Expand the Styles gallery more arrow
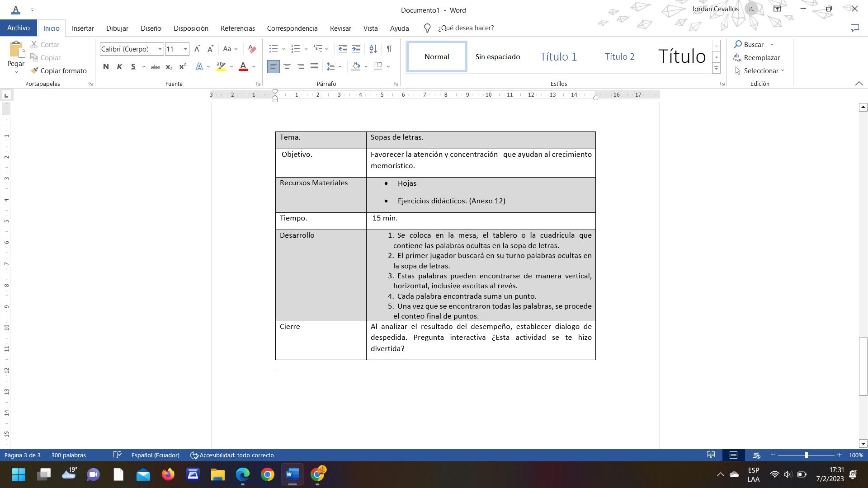868x488 pixels. point(716,68)
